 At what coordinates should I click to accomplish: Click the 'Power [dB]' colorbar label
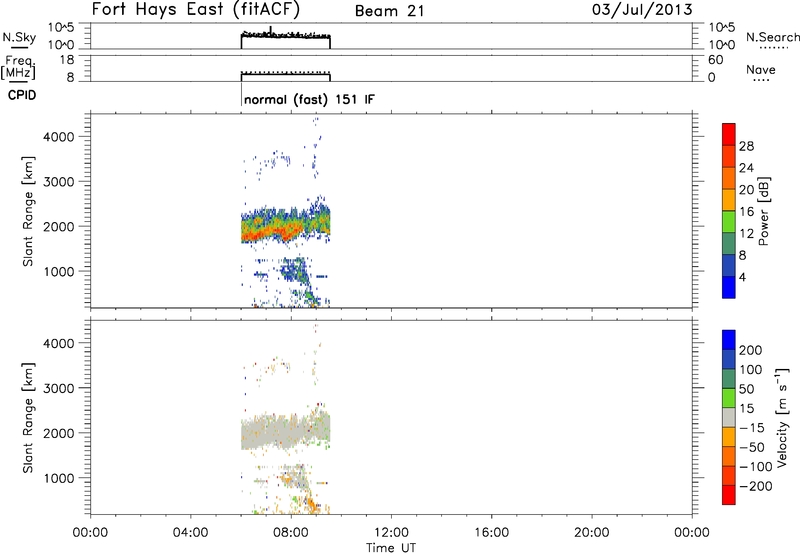click(x=763, y=211)
